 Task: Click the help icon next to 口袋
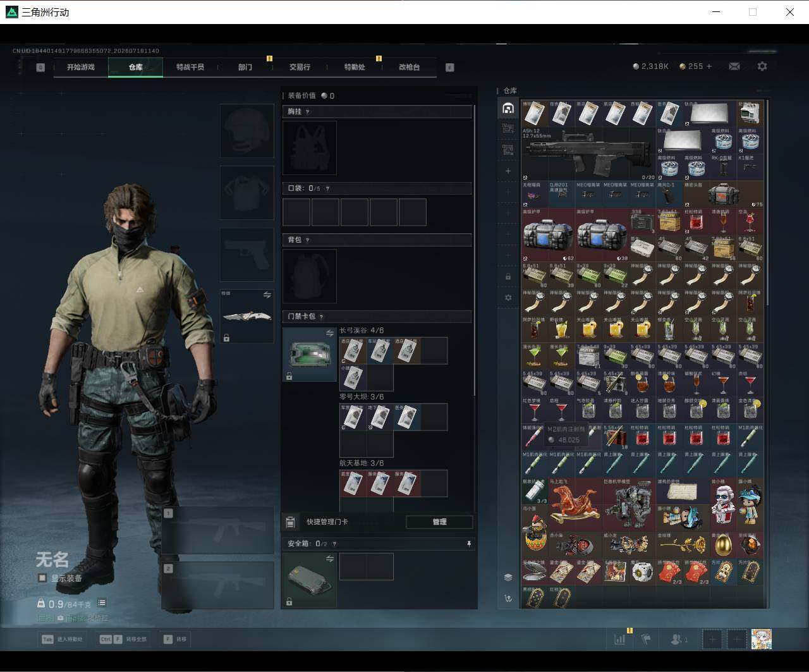pos(327,188)
